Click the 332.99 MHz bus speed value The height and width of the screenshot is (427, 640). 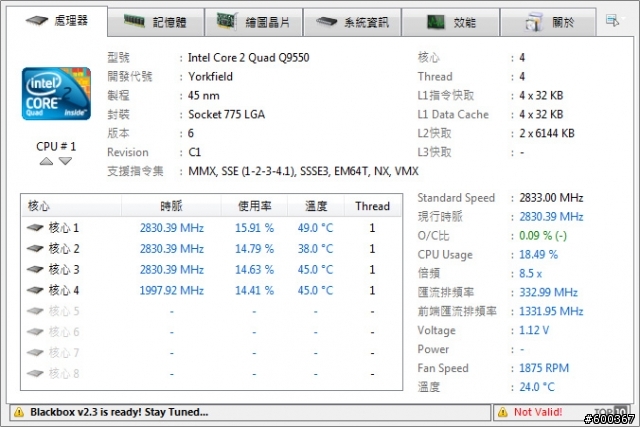point(549,292)
